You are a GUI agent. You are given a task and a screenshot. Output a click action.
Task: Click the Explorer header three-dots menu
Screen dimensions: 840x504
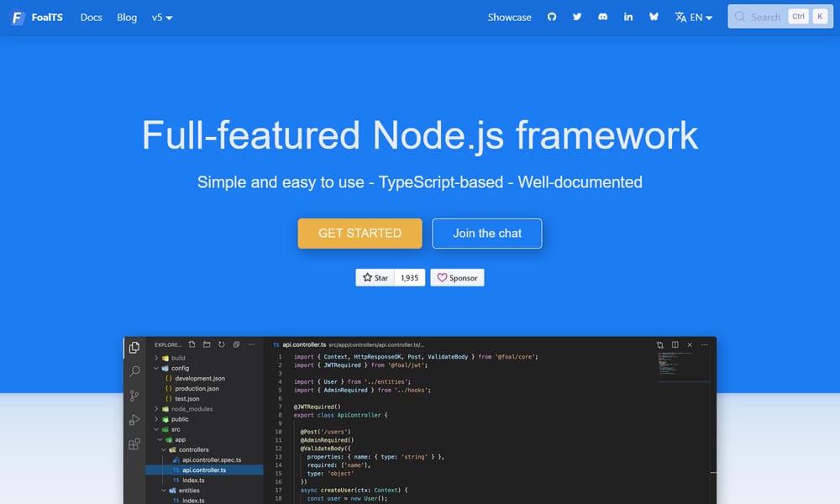(x=251, y=344)
